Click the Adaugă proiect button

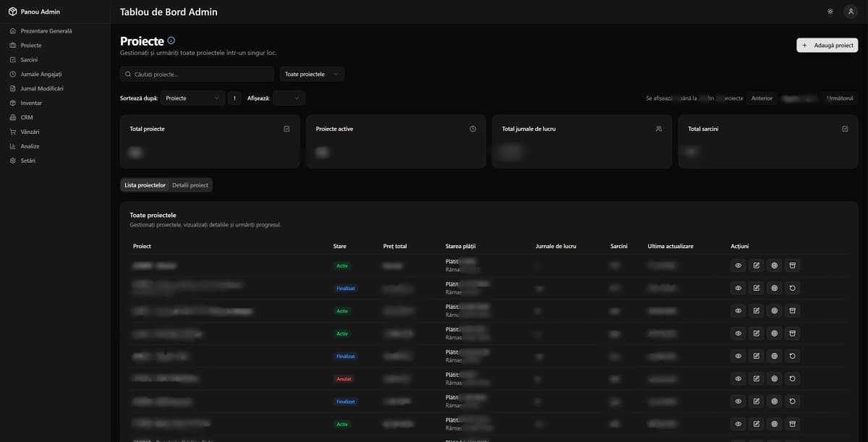827,45
